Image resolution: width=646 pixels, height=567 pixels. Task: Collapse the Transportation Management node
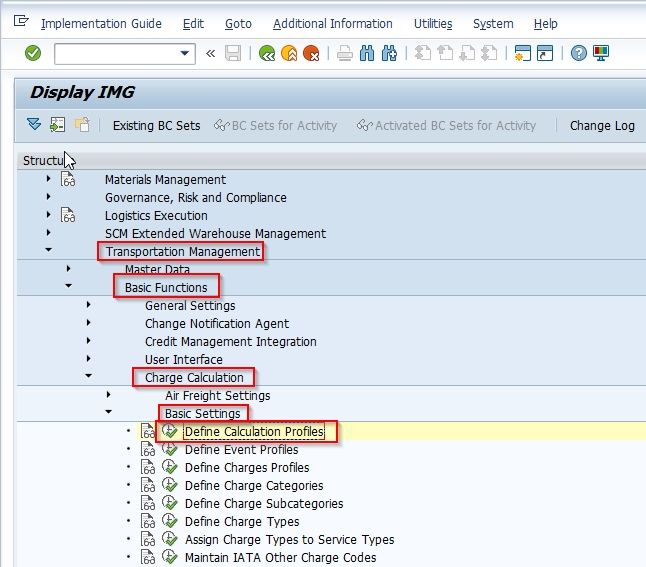(49, 250)
